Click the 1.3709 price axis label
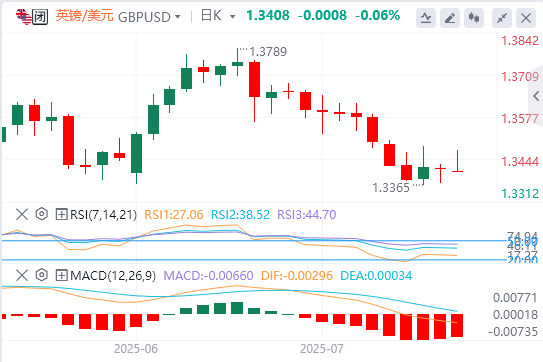Image resolution: width=543 pixels, height=362 pixels. (520, 77)
